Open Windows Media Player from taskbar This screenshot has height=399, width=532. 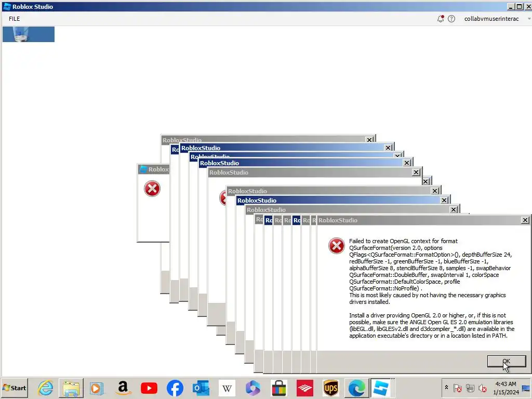pyautogui.click(x=96, y=388)
